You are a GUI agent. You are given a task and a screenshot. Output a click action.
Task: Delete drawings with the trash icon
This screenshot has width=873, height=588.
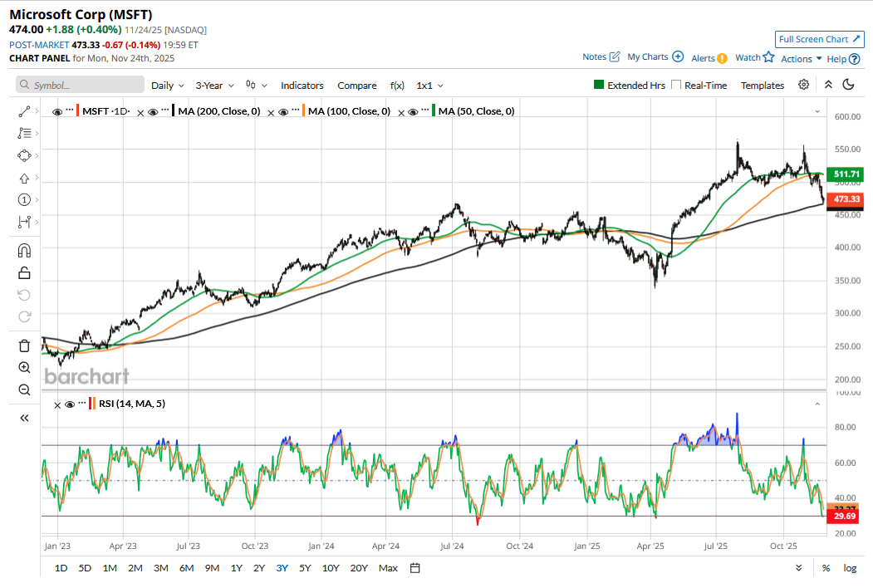[24, 345]
